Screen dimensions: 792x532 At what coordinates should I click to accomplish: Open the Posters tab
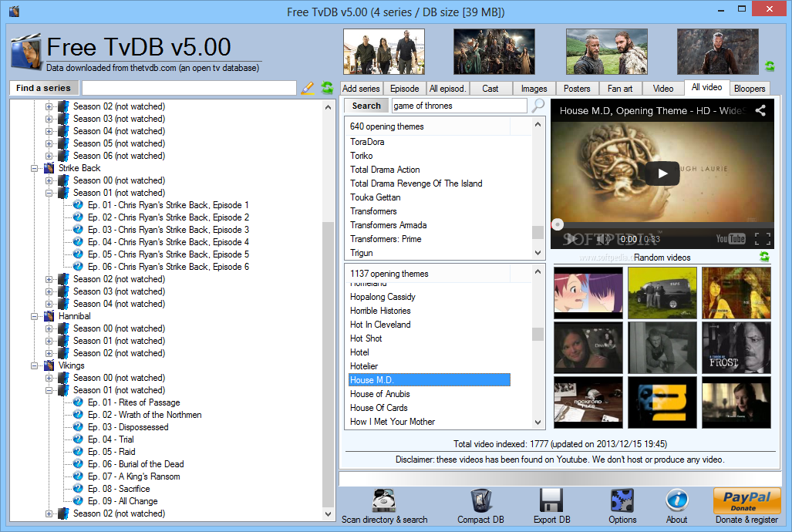pyautogui.click(x=577, y=89)
